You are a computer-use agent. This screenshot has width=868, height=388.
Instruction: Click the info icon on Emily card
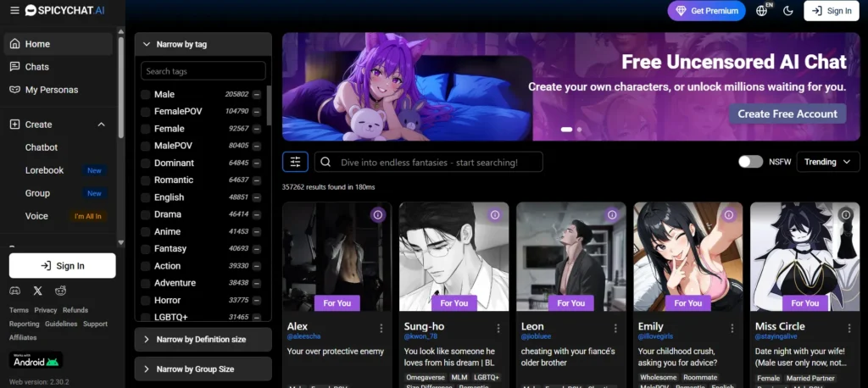729,215
